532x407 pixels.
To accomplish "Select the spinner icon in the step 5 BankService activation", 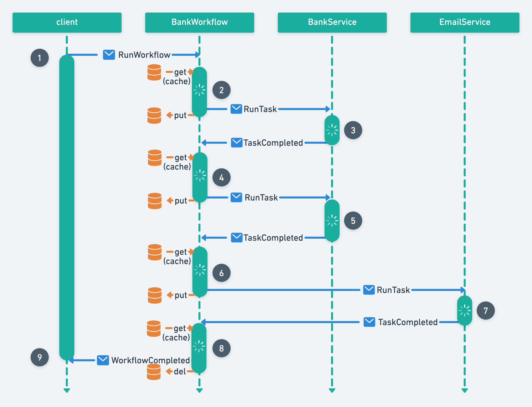I will [x=332, y=221].
